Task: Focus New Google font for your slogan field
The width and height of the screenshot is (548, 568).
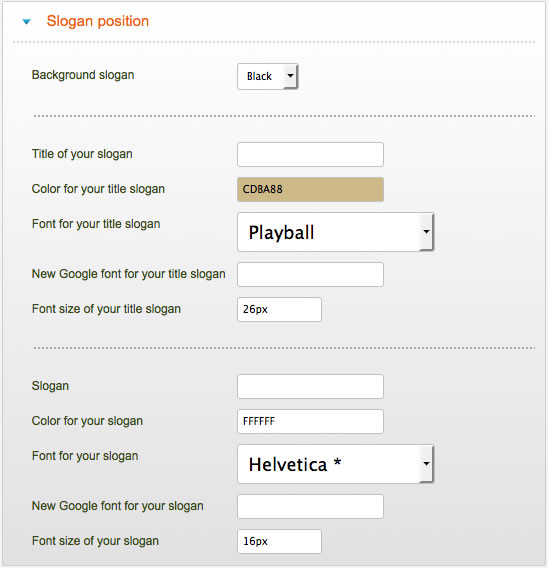Action: pyautogui.click(x=310, y=506)
